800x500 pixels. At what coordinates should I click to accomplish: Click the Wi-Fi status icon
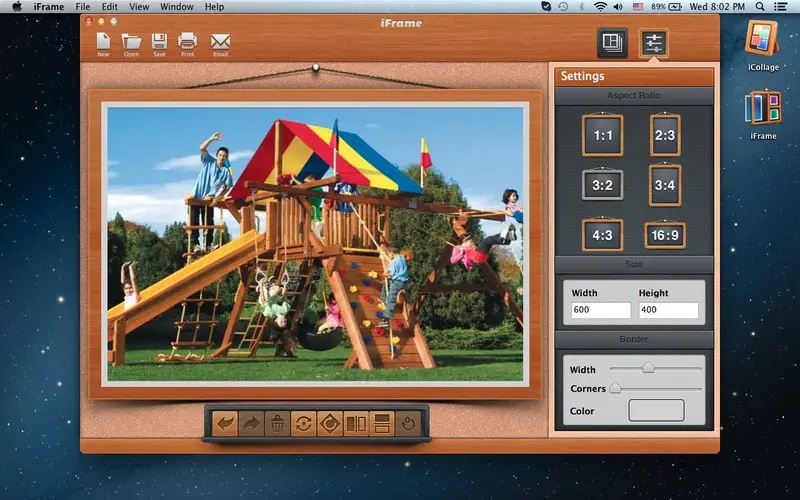[x=600, y=7]
